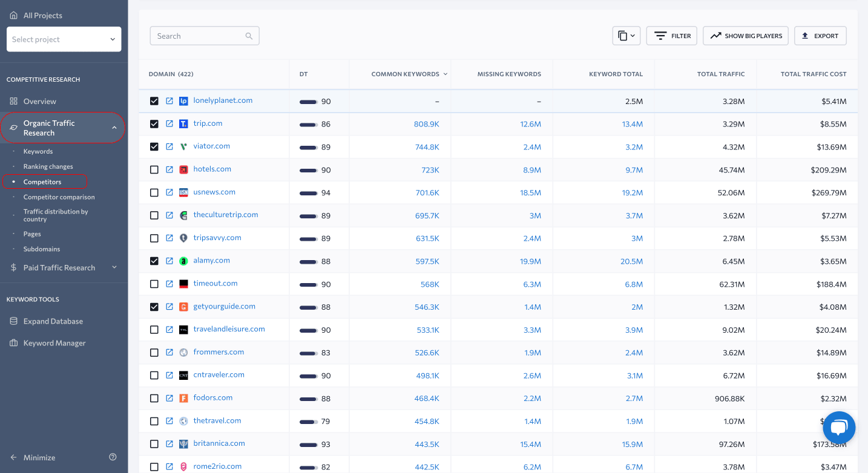This screenshot has height=473, width=868.
Task: Click Show Big Players button
Action: tap(746, 36)
